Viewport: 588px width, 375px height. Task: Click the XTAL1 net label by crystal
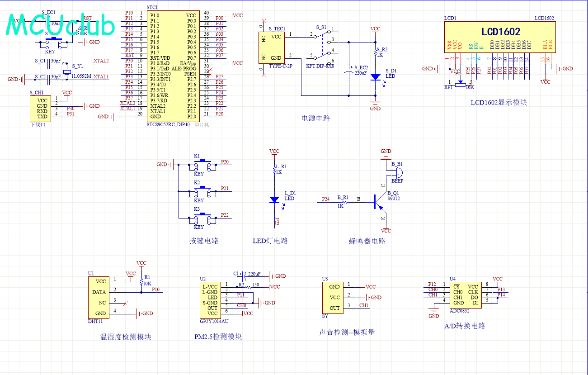101,76
